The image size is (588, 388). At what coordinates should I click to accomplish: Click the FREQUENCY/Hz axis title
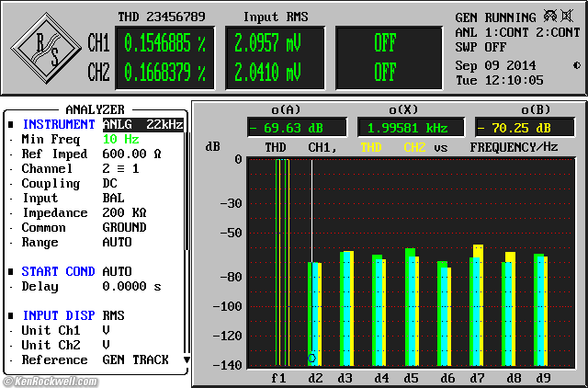point(514,147)
